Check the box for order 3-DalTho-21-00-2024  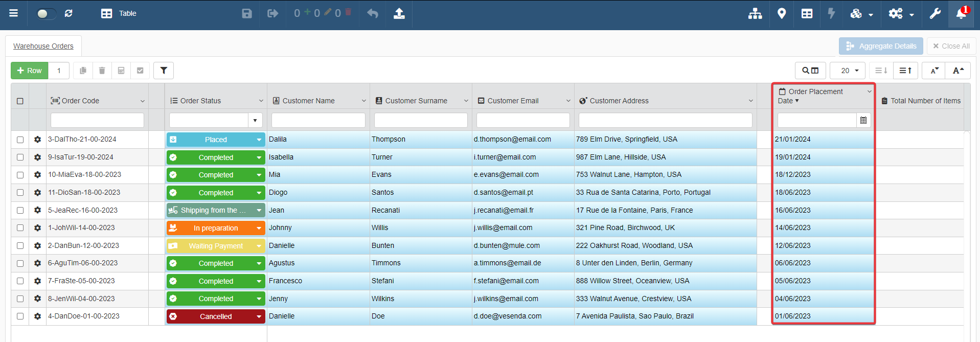pyautogui.click(x=20, y=140)
